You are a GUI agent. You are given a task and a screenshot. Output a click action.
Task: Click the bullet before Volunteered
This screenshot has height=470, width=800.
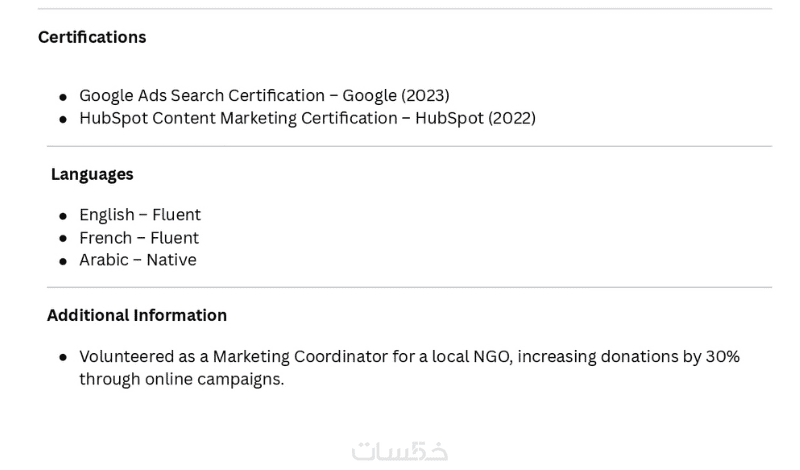63,358
